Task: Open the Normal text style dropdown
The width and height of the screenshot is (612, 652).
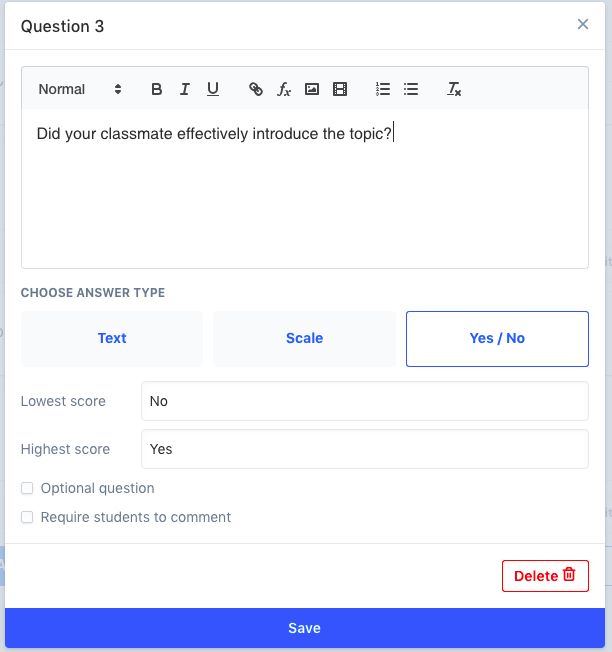Action: tap(80, 89)
